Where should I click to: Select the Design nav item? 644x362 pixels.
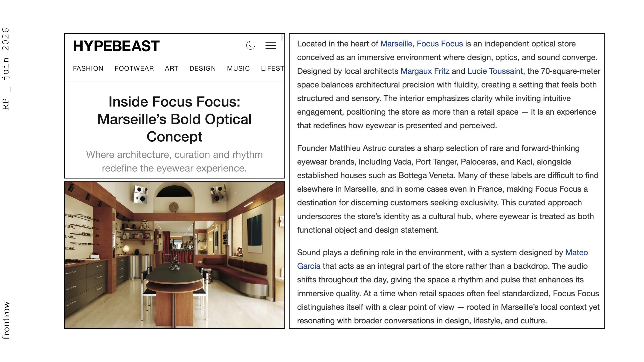202,68
